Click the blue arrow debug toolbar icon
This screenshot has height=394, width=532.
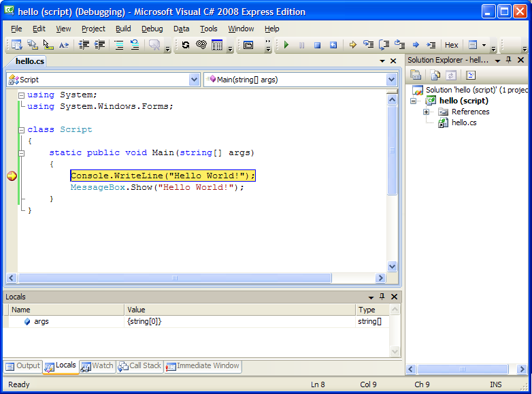click(x=416, y=45)
